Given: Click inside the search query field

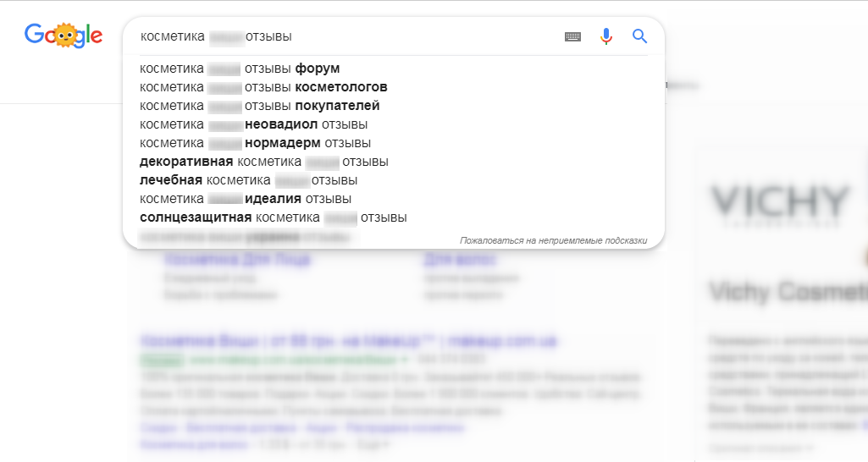Looking at the screenshot, I should click(349, 36).
